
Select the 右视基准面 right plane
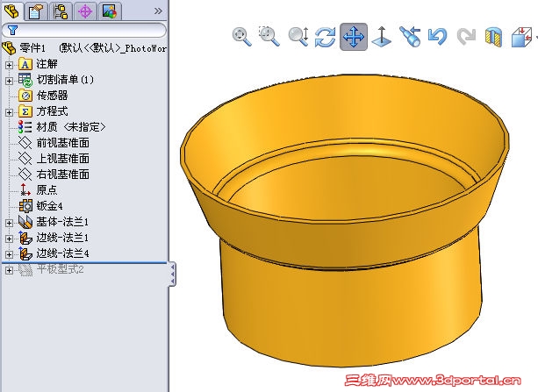tap(63, 175)
